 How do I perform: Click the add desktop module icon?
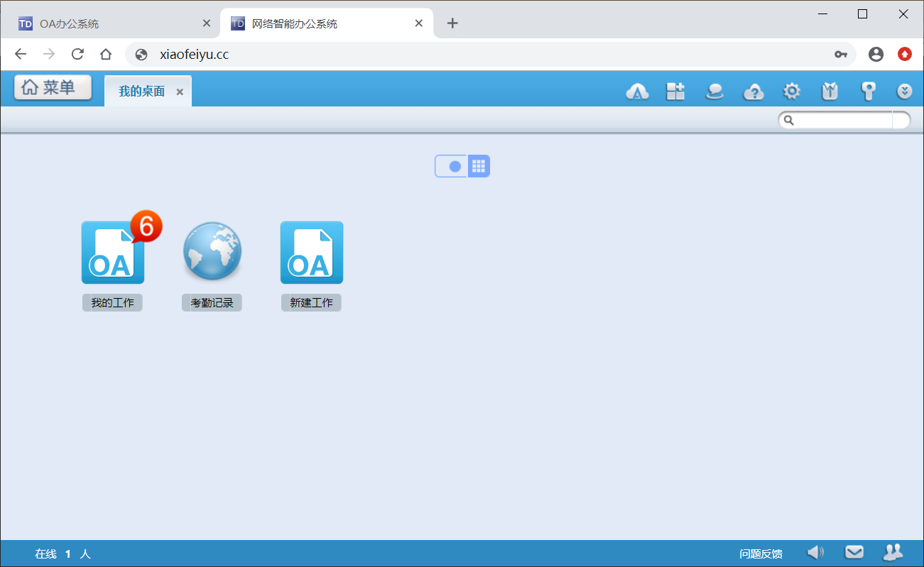tap(675, 92)
